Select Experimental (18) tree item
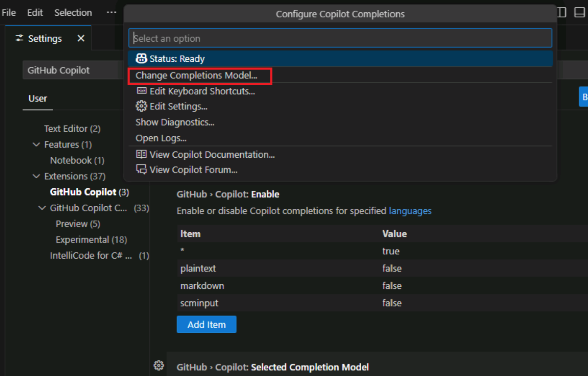Image resolution: width=588 pixels, height=376 pixels. click(91, 240)
